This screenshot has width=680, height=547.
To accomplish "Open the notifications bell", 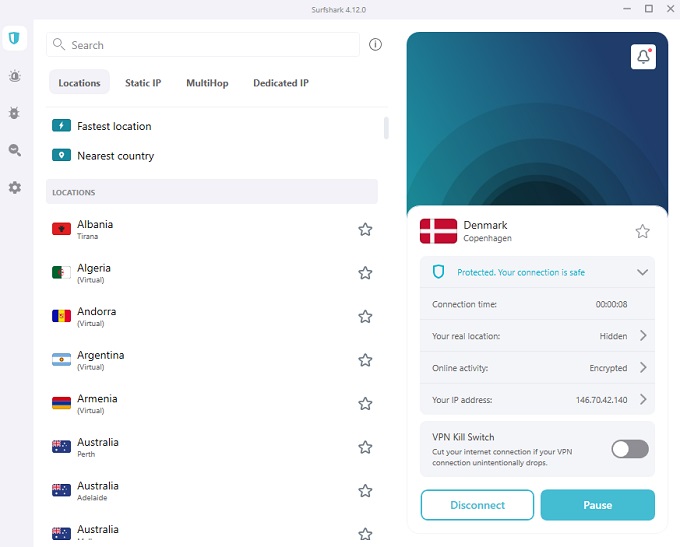I will pyautogui.click(x=643, y=56).
